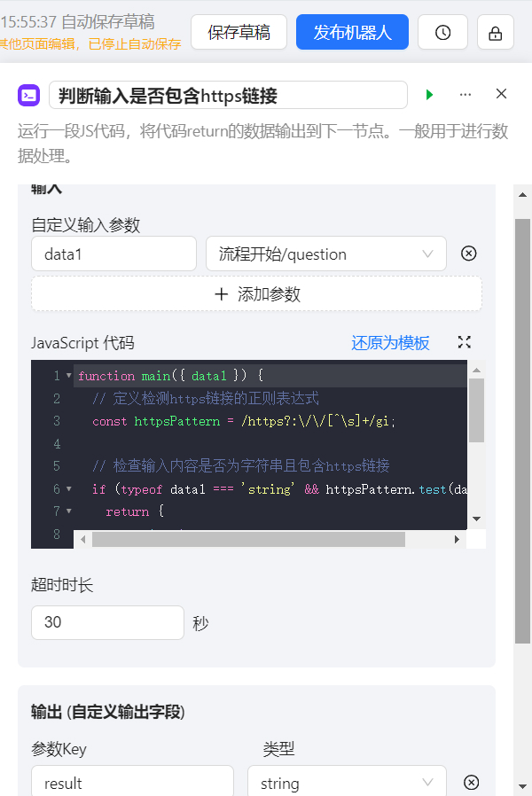This screenshot has height=796, width=532.
Task: Run the code node with the green play icon
Action: 429,93
